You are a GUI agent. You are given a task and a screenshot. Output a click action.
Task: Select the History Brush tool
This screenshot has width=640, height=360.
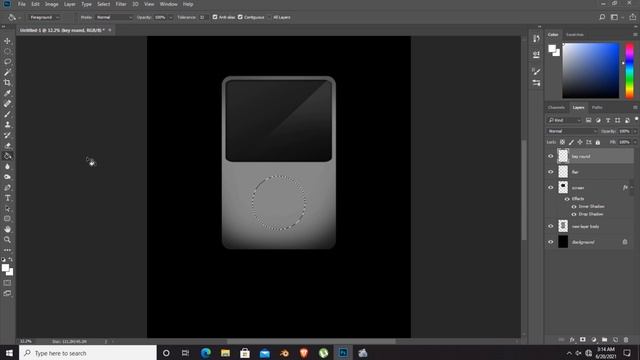(7, 135)
